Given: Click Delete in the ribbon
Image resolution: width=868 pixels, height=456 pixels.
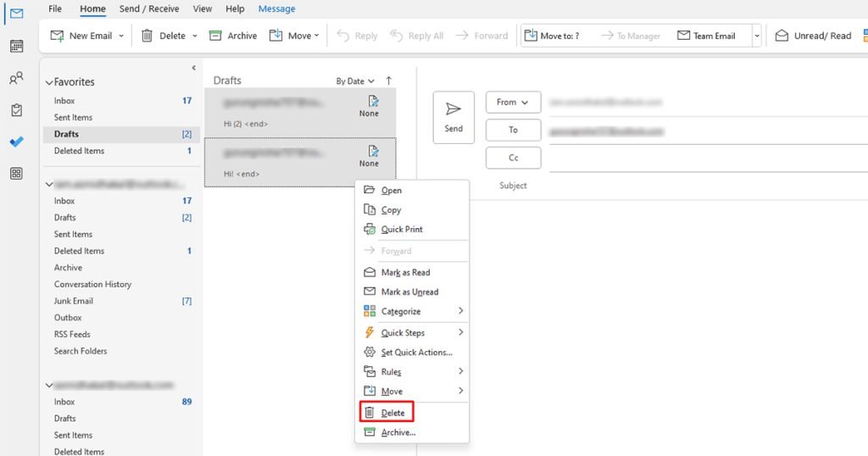Looking at the screenshot, I should tap(164, 36).
